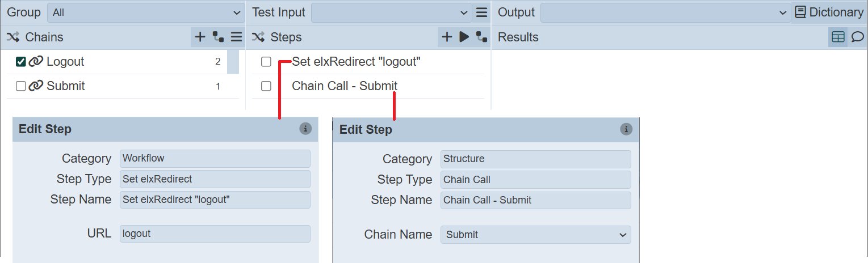Image resolution: width=868 pixels, height=263 pixels.
Task: Click info icon on Workflow Edit Step
Action: (x=305, y=129)
